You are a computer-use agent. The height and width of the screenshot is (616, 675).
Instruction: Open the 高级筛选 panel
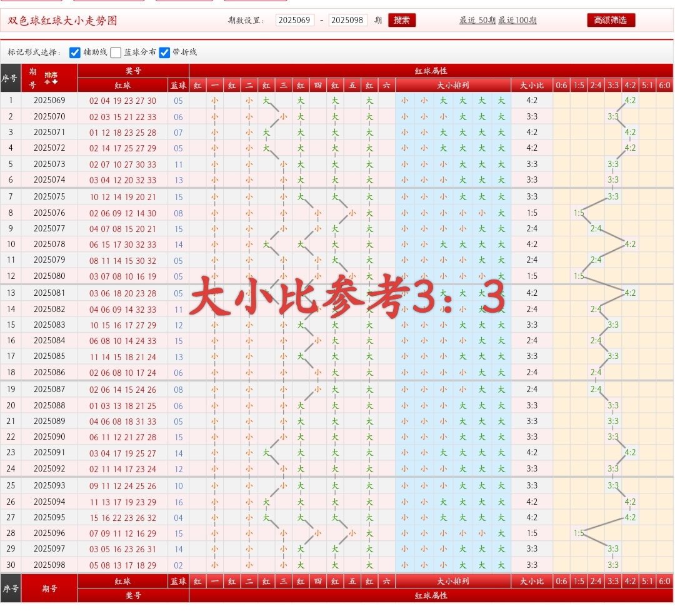pos(610,19)
